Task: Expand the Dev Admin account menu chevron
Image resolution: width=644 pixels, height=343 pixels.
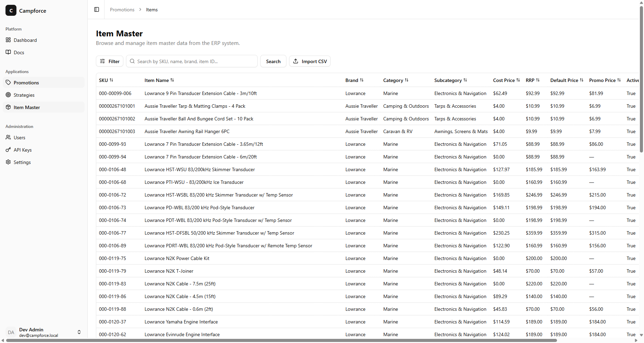Action: click(79, 332)
